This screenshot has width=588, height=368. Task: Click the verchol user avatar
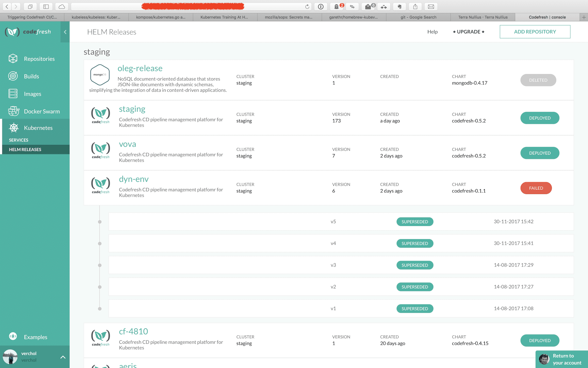10,357
